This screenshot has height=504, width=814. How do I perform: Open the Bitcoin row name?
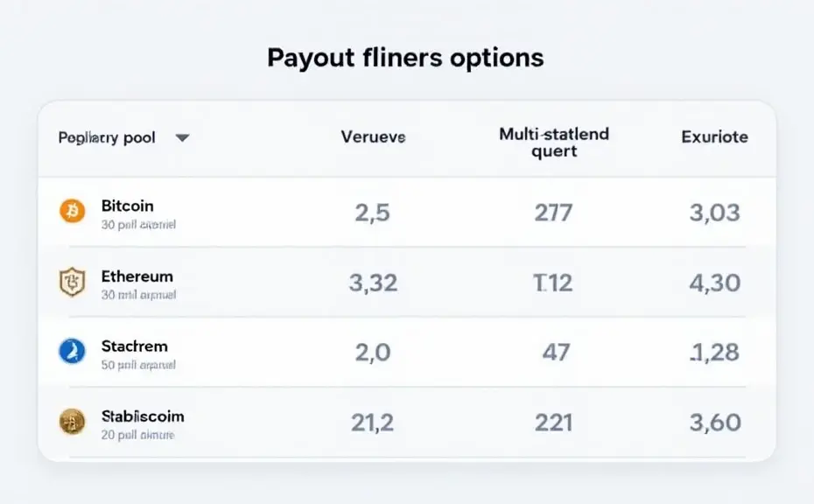(127, 206)
